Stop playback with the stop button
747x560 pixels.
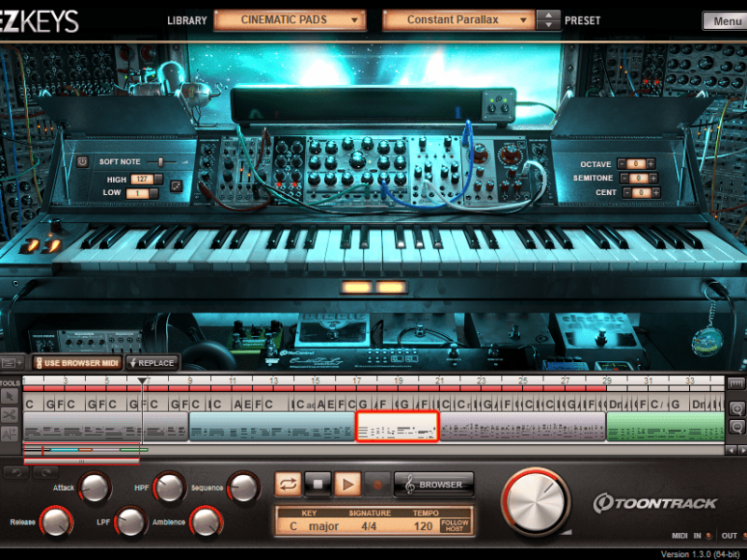[x=317, y=484]
